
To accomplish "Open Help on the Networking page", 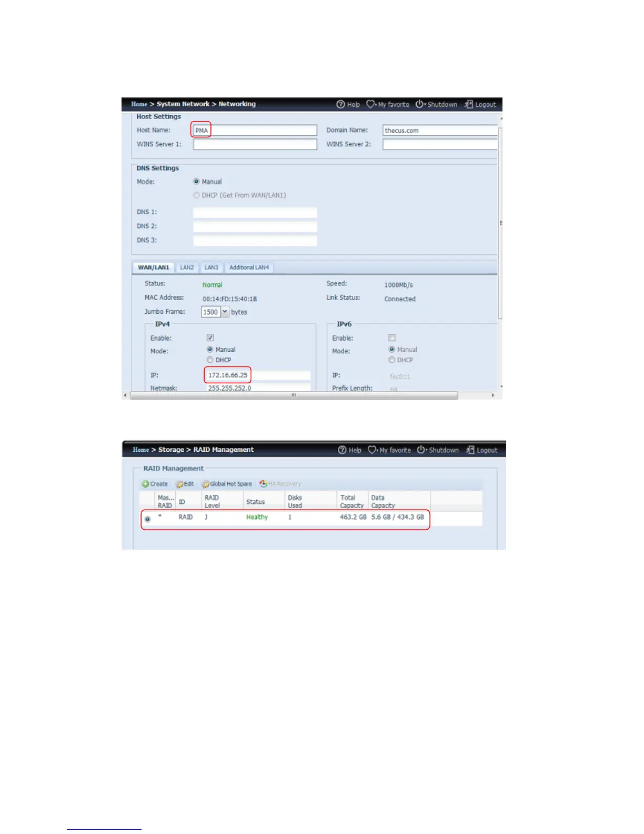I will coord(348,104).
